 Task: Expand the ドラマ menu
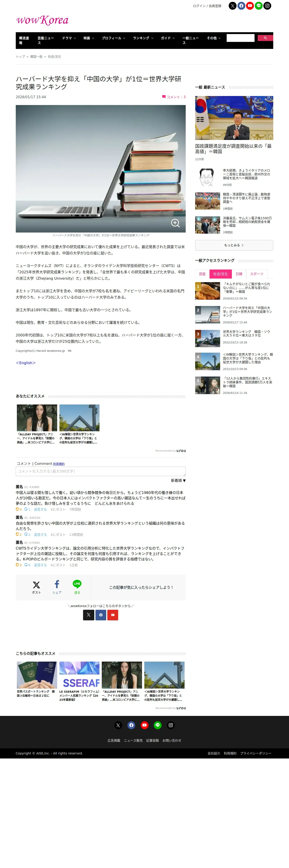point(69,38)
